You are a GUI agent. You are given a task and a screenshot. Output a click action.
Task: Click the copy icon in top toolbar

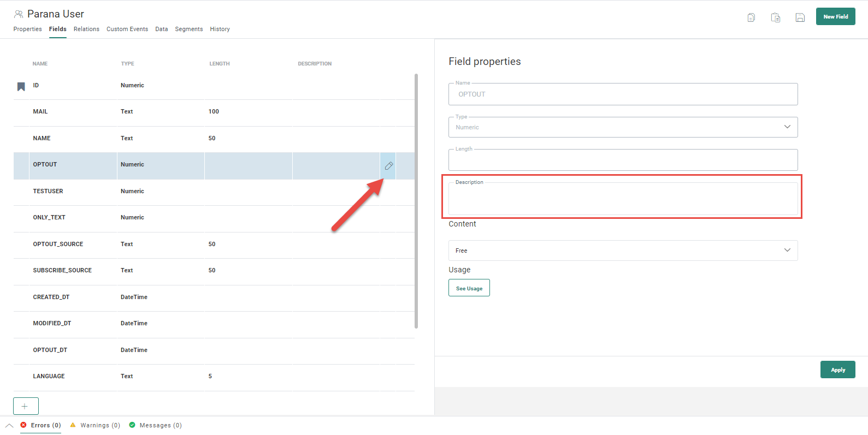[751, 17]
